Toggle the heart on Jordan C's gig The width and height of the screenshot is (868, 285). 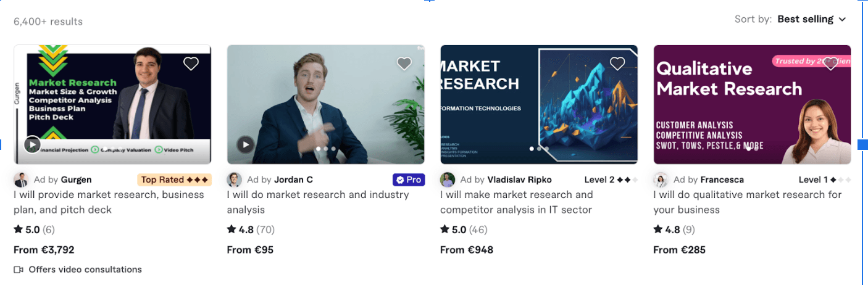point(404,63)
